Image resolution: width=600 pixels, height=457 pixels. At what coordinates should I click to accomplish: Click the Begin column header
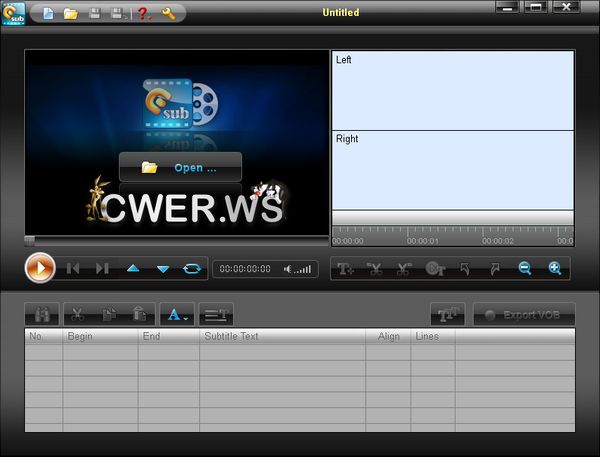[x=100, y=336]
